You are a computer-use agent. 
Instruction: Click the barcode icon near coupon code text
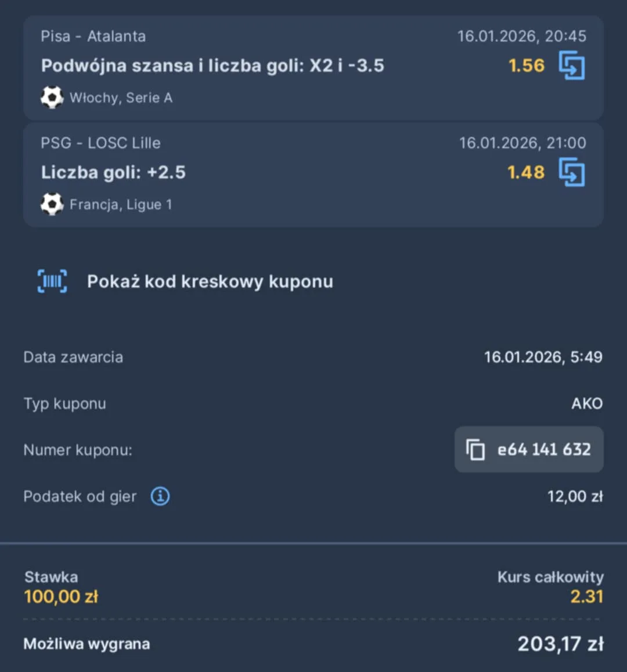coord(52,281)
